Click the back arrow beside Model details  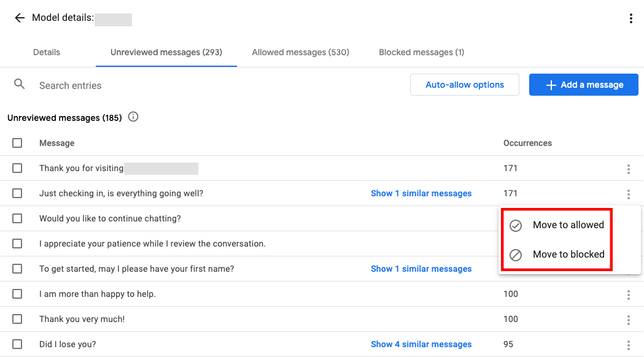[20, 18]
